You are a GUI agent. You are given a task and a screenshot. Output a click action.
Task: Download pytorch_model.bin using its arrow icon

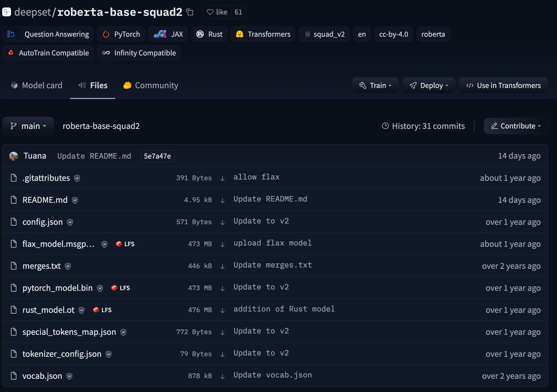(222, 288)
